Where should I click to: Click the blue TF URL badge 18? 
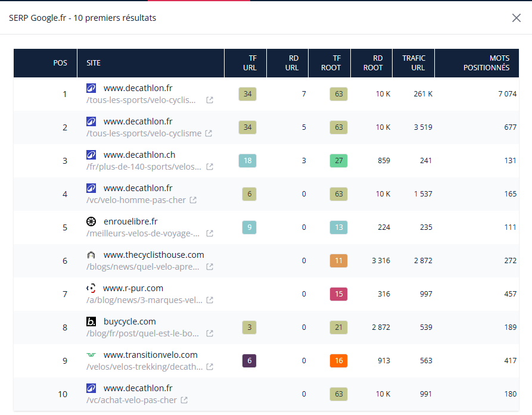248,161
